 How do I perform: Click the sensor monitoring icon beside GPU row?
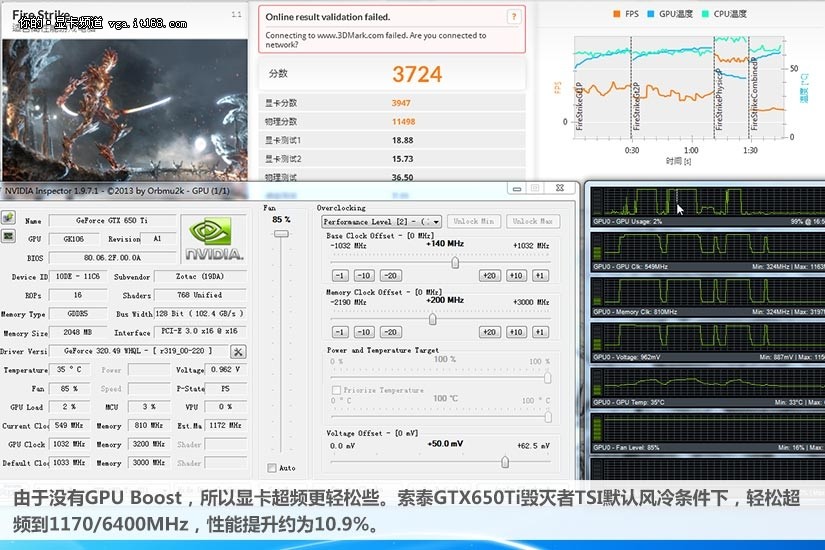tap(8, 236)
